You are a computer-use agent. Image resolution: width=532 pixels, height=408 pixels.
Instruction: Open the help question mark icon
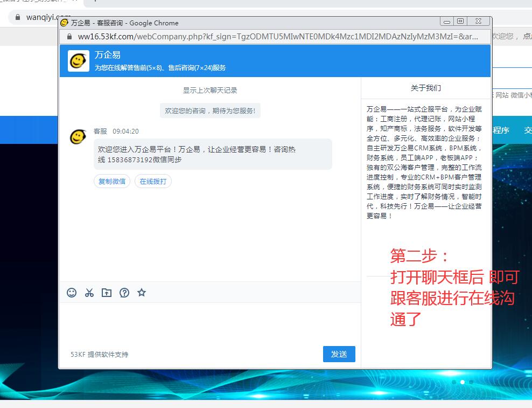[x=124, y=293]
